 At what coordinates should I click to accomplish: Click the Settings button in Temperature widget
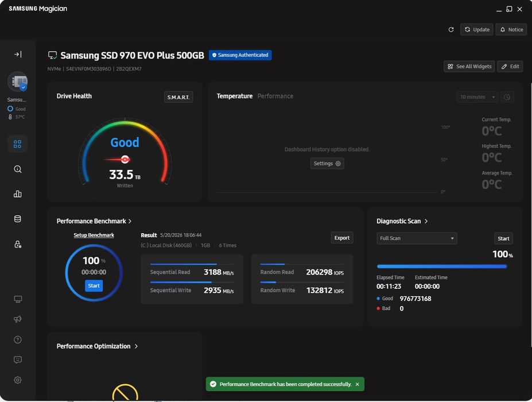(x=327, y=164)
